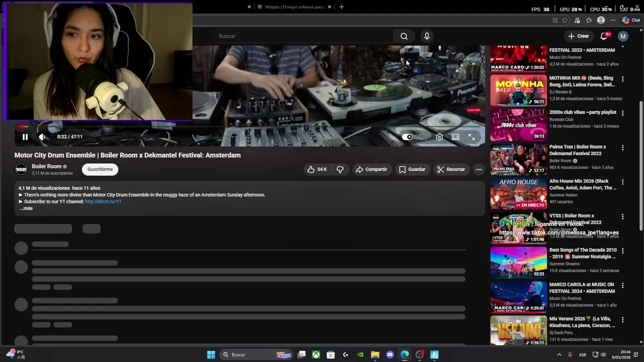Open Afro House live stream thumbnail
644x362 pixels.
[518, 194]
